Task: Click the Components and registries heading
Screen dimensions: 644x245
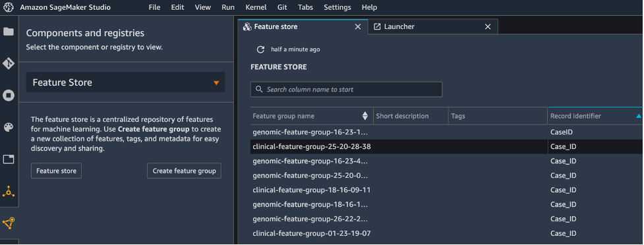Action: coord(85,33)
